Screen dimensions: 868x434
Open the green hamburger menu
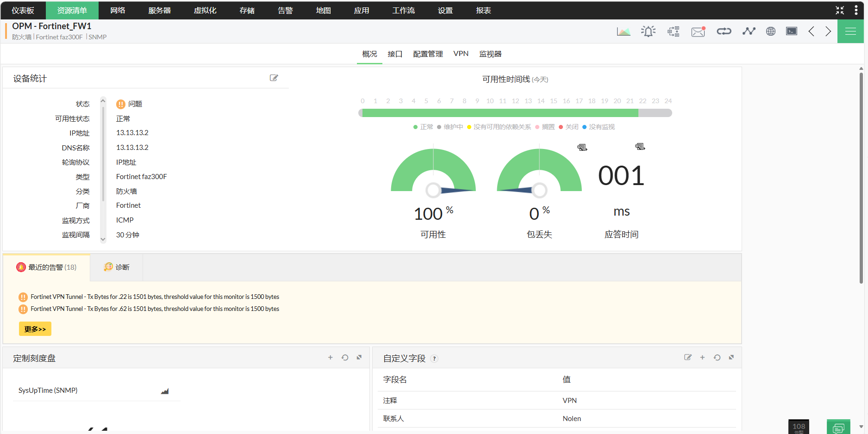point(850,31)
